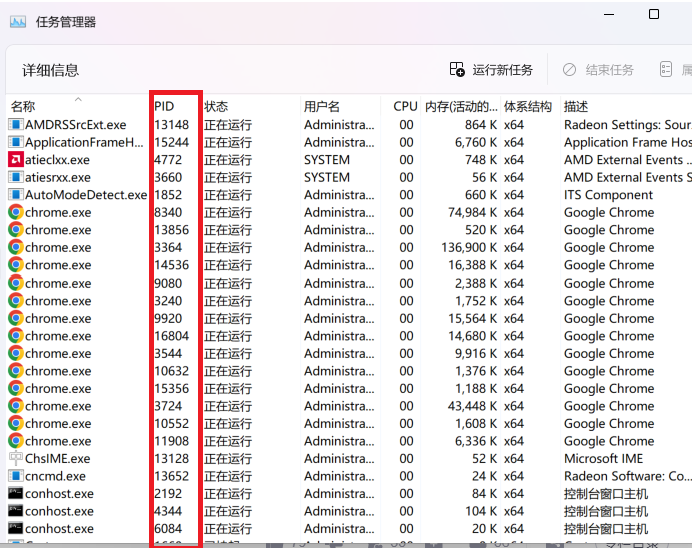Click the Task Manager app icon in title bar
This screenshot has height=548, width=697.
tap(17, 22)
